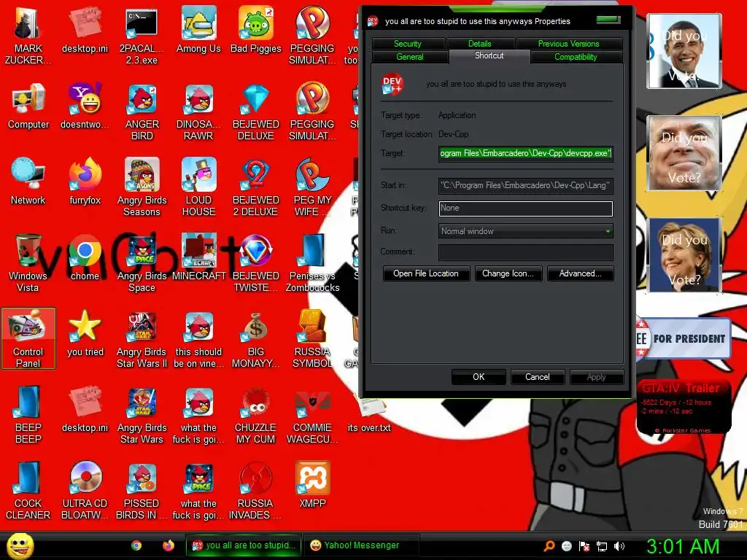Image resolution: width=747 pixels, height=560 pixels.
Task: Select the XMPP desktop icon
Action: tap(312, 485)
